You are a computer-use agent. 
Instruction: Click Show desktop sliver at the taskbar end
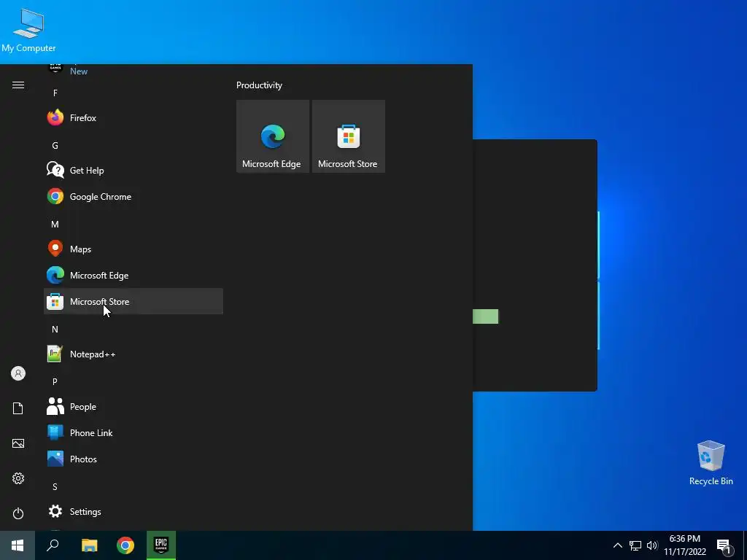[745, 545]
